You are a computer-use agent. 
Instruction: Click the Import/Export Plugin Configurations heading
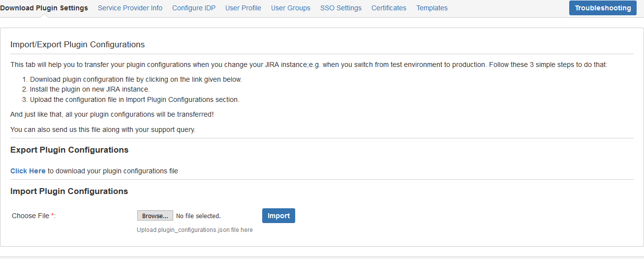[x=78, y=44]
